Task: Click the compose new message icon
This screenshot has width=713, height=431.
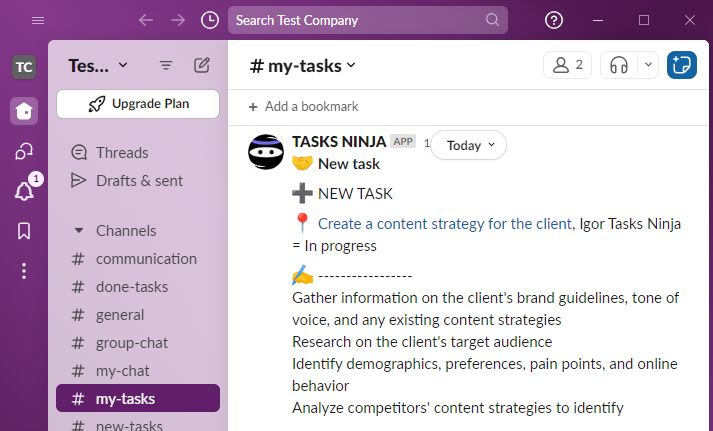Action: 202,66
